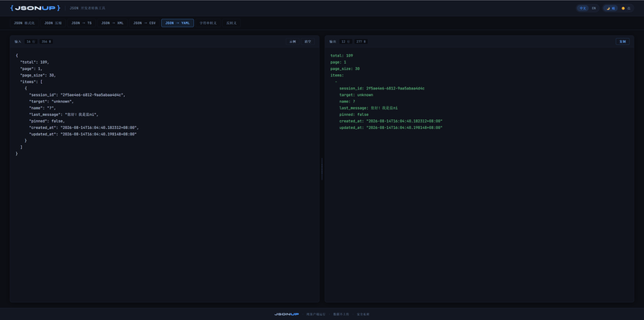Screen dimensions: 644x320
Task: Click the last footer text item
Action: tap(363, 314)
